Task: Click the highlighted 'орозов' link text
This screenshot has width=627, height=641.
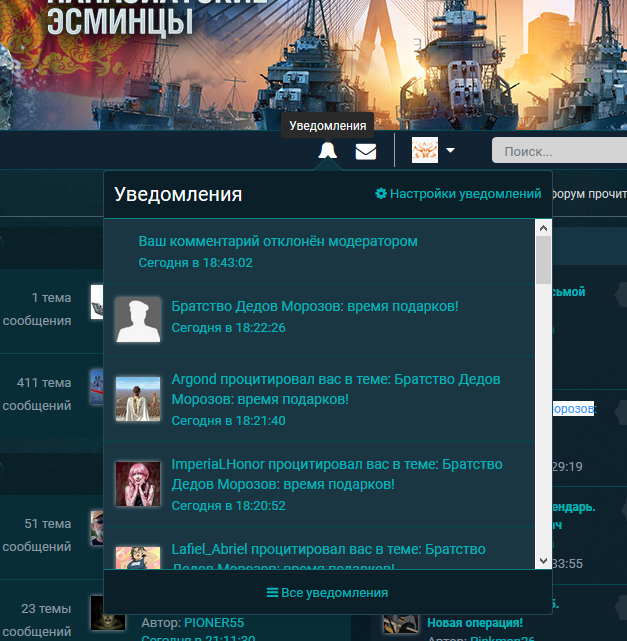Action: click(x=573, y=408)
